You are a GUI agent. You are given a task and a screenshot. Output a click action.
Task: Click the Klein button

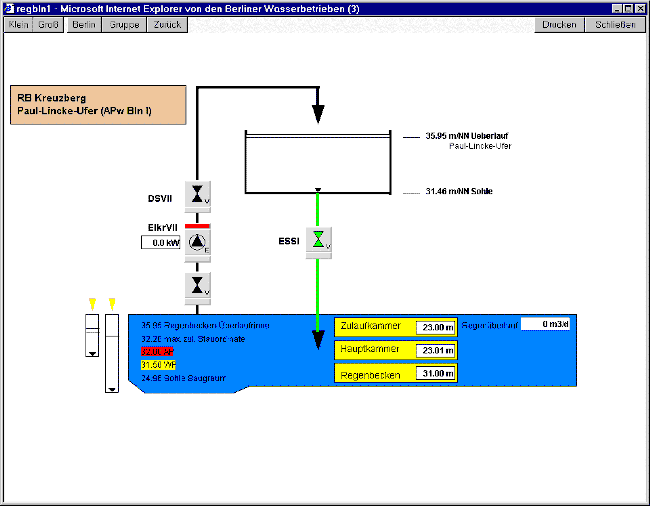[x=19, y=25]
